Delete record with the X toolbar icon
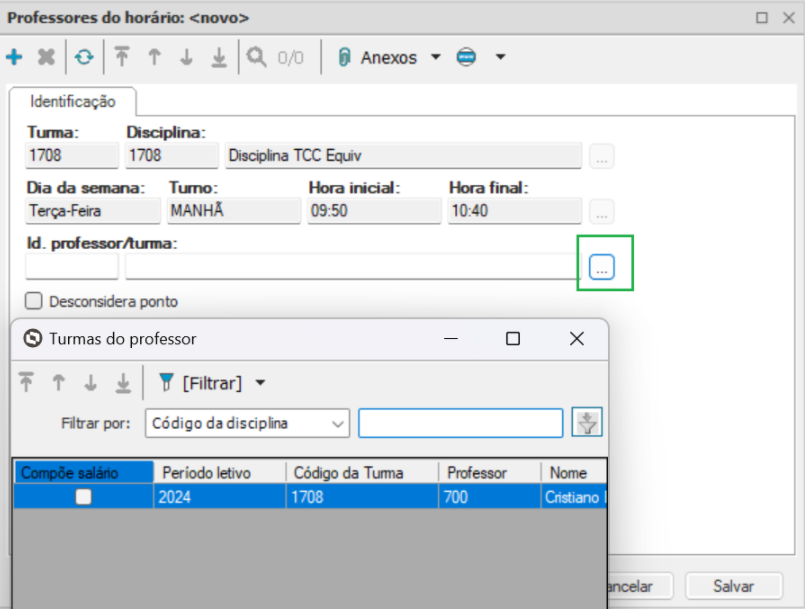 (x=46, y=57)
